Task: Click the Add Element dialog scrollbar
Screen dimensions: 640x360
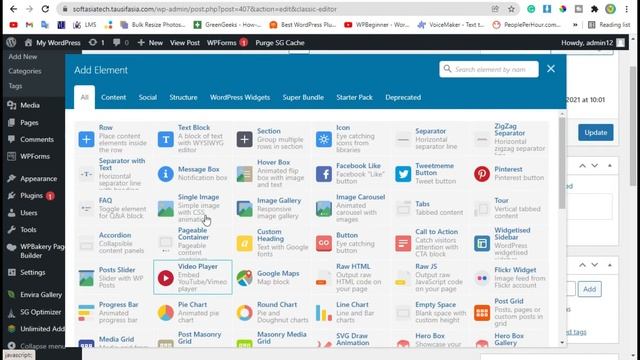Action: click(x=562, y=163)
